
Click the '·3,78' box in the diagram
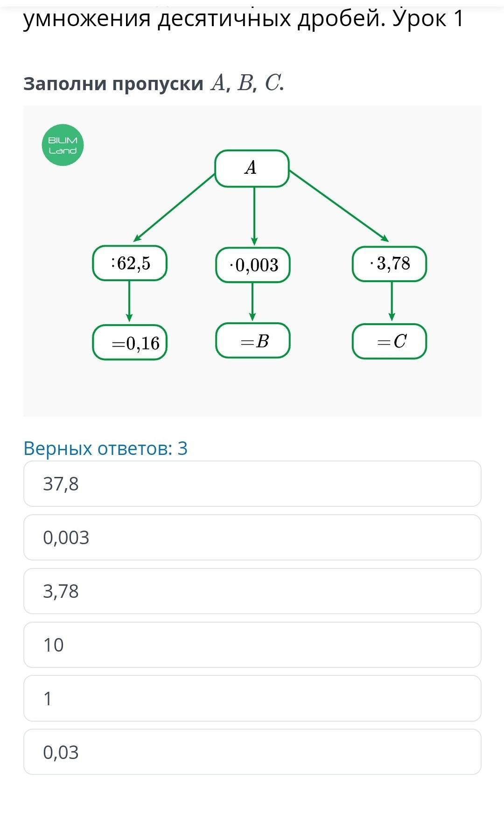(389, 264)
